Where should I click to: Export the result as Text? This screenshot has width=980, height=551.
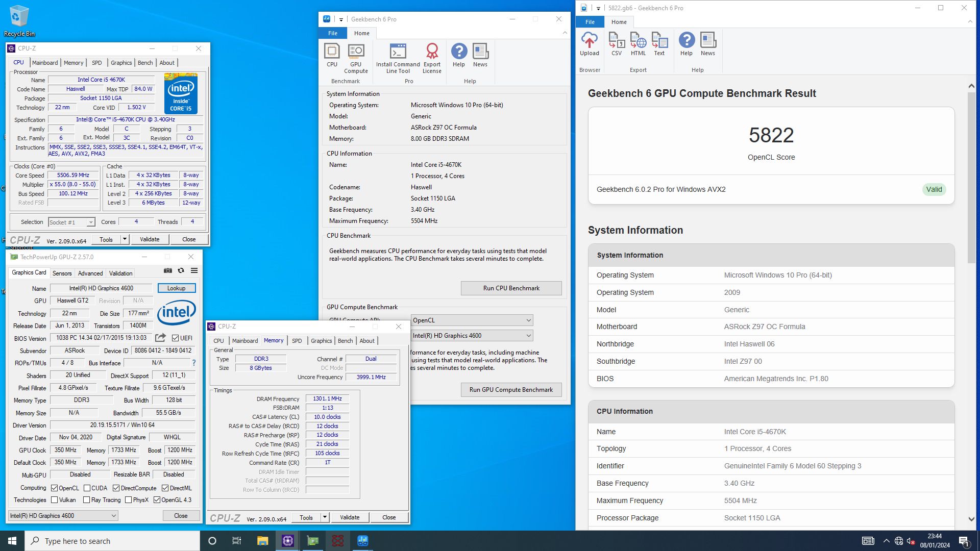pyautogui.click(x=659, y=44)
